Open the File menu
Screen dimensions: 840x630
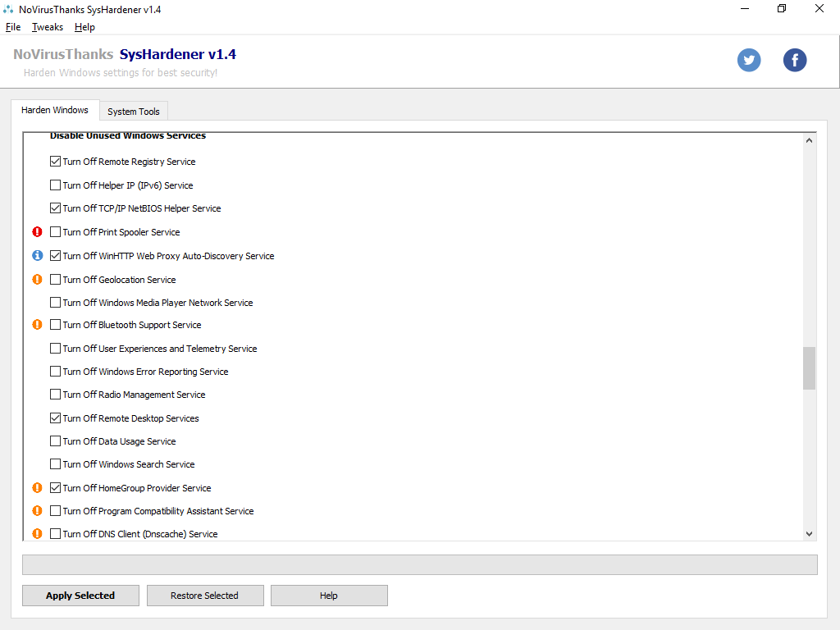tap(13, 27)
